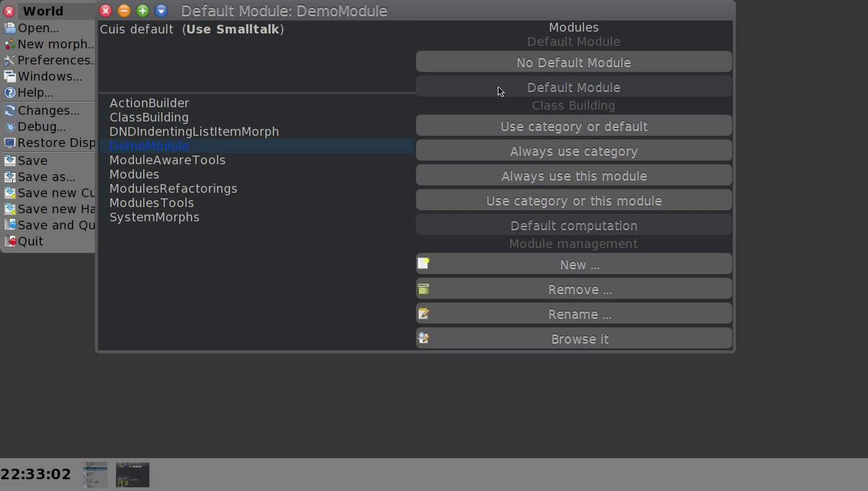Viewport: 868px width, 491px height.
Task: Click the Default computation button
Action: tap(573, 225)
